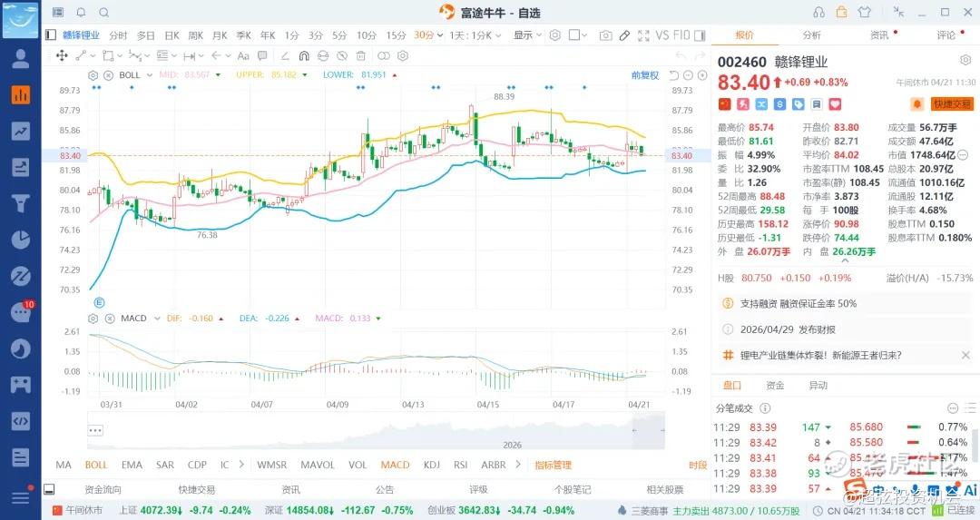Switch to the 分析 tab
The image size is (980, 520).
811,35
